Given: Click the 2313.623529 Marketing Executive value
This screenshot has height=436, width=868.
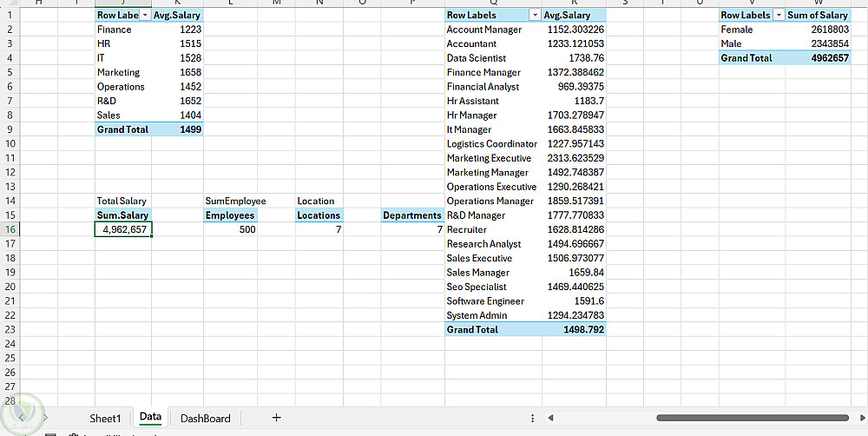Looking at the screenshot, I should [x=574, y=158].
